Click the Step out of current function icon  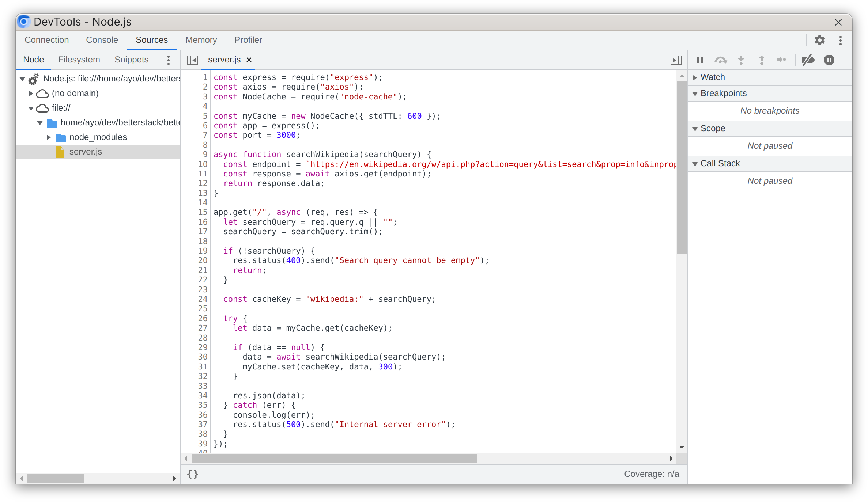761,60
